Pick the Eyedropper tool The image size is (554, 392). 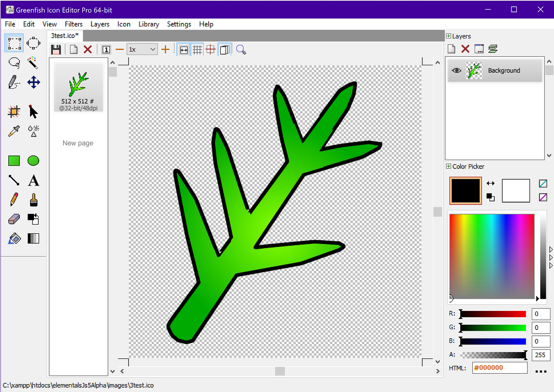pos(14,131)
